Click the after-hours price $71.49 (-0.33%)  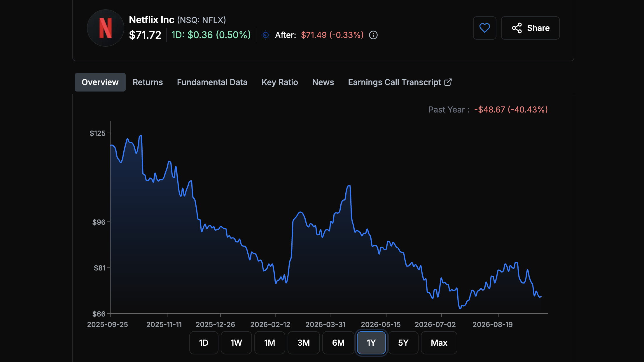click(332, 35)
